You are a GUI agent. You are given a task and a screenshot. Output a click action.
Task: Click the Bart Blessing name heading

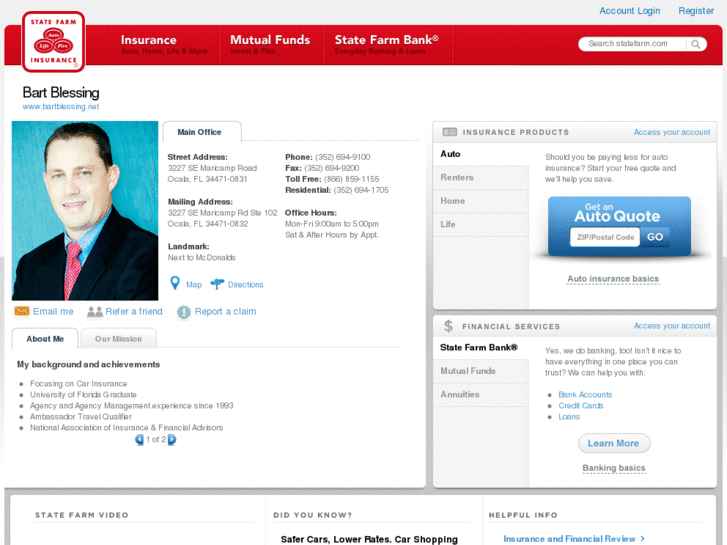(x=61, y=93)
